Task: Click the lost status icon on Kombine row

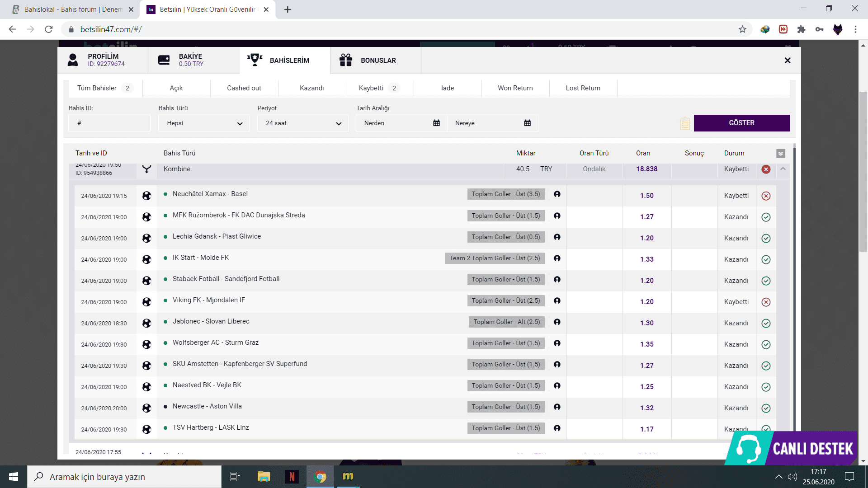Action: 766,169
